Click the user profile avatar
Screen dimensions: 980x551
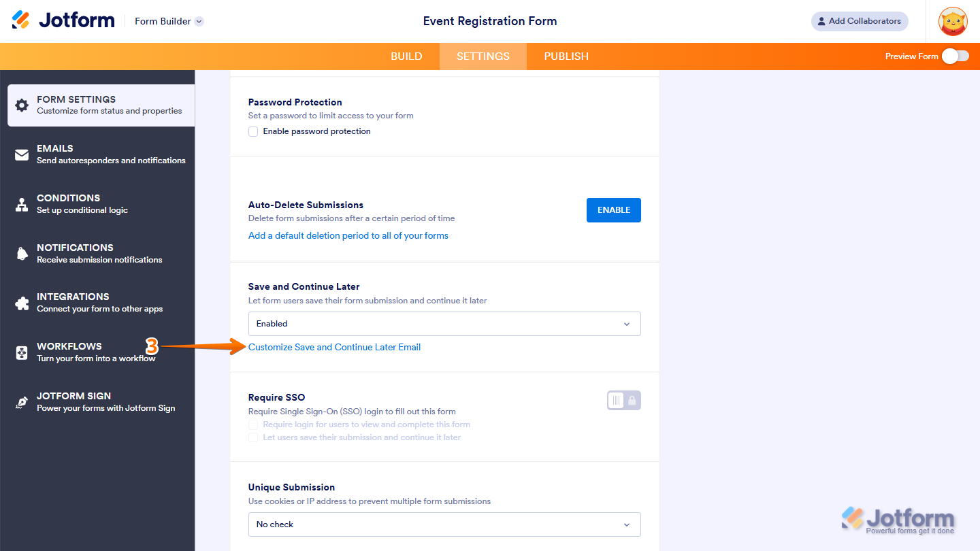[x=953, y=21]
